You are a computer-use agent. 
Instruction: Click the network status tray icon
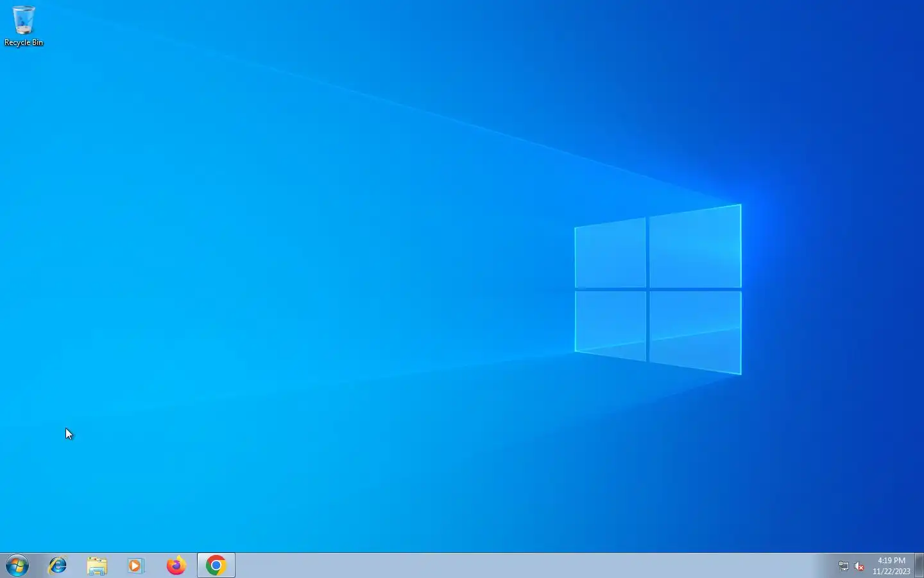pyautogui.click(x=844, y=566)
